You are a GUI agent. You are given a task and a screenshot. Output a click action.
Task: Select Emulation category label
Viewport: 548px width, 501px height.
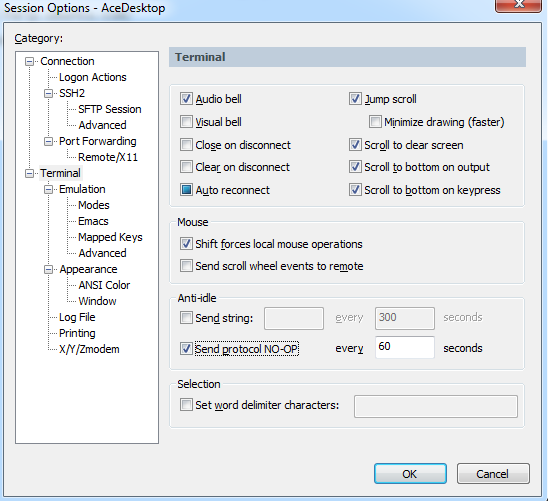pos(82,189)
